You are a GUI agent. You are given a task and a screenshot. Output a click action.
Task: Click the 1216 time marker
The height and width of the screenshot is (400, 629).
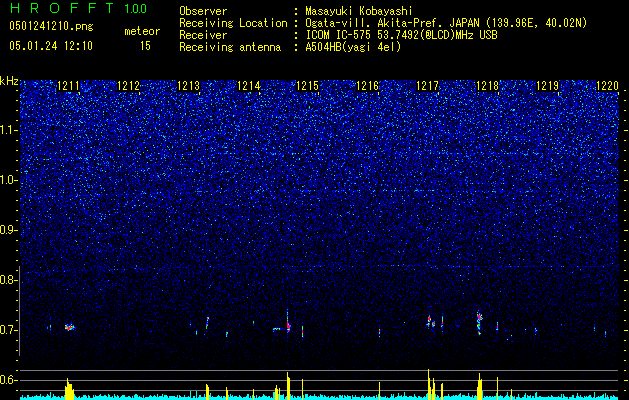pyautogui.click(x=367, y=86)
